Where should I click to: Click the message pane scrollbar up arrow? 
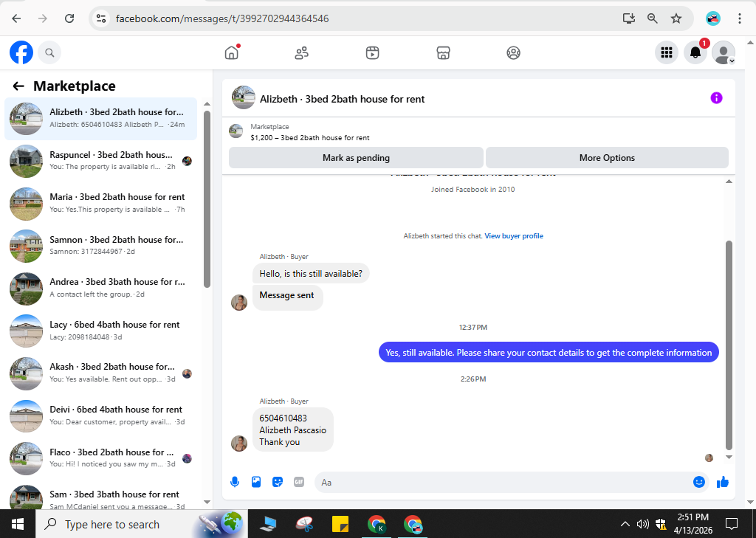point(729,182)
